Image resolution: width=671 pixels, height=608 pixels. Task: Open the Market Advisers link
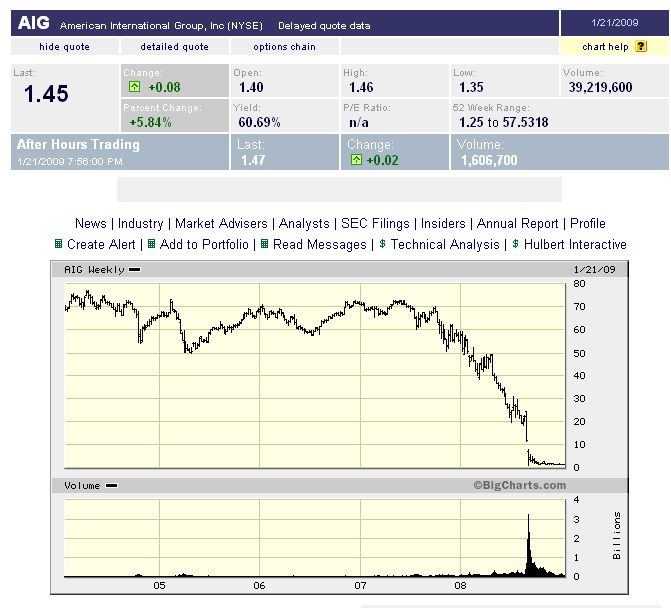221,223
